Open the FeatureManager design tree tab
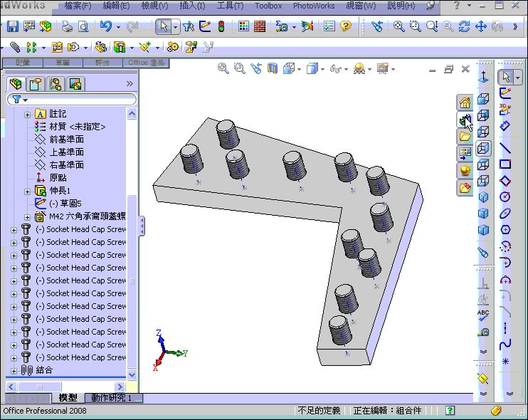This screenshot has width=528, height=420. coord(16,84)
